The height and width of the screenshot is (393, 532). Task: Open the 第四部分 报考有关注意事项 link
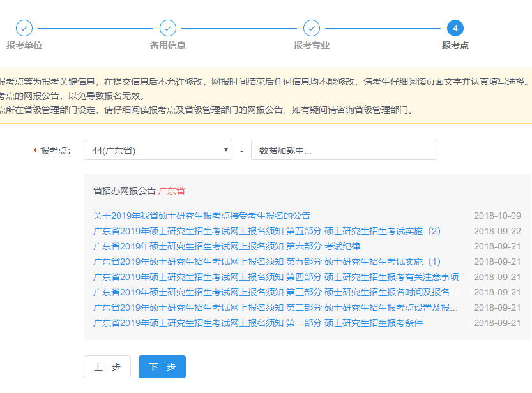pyautogui.click(x=276, y=277)
